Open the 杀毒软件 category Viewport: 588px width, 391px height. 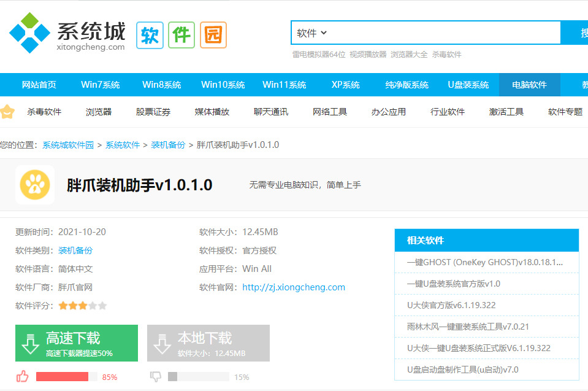(44, 112)
